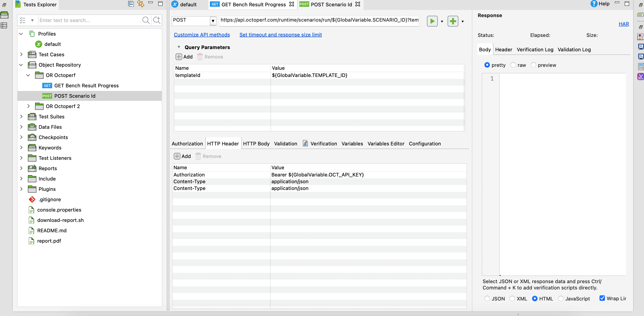Select the raw response view option
This screenshot has width=644, height=316.
pyautogui.click(x=513, y=65)
